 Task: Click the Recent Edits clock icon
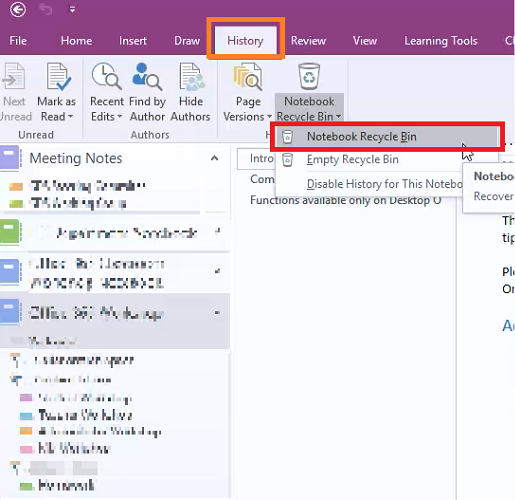(x=106, y=76)
